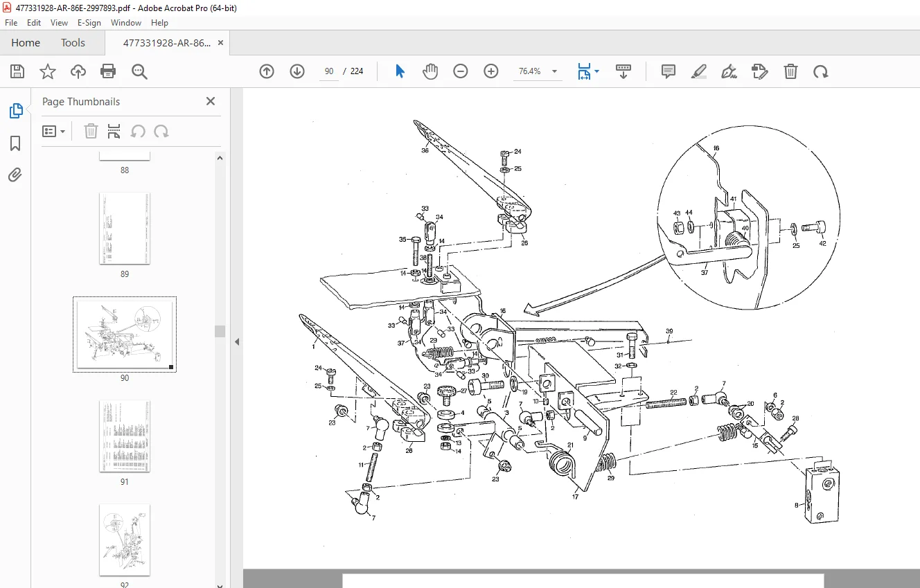Click the thumbnails panel scrollbar handle
Viewport: 920px width, 588px height.
pyautogui.click(x=220, y=331)
